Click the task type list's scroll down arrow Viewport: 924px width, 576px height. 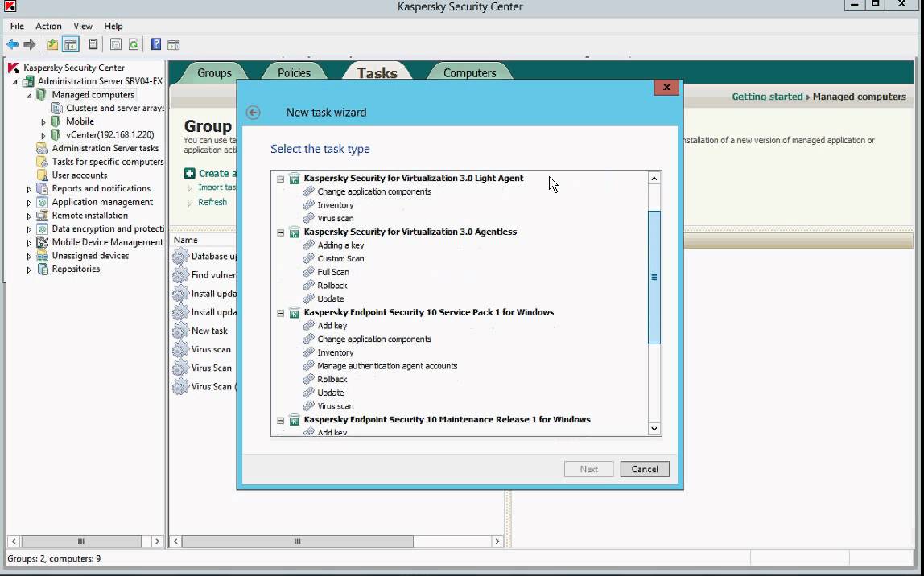pos(654,429)
